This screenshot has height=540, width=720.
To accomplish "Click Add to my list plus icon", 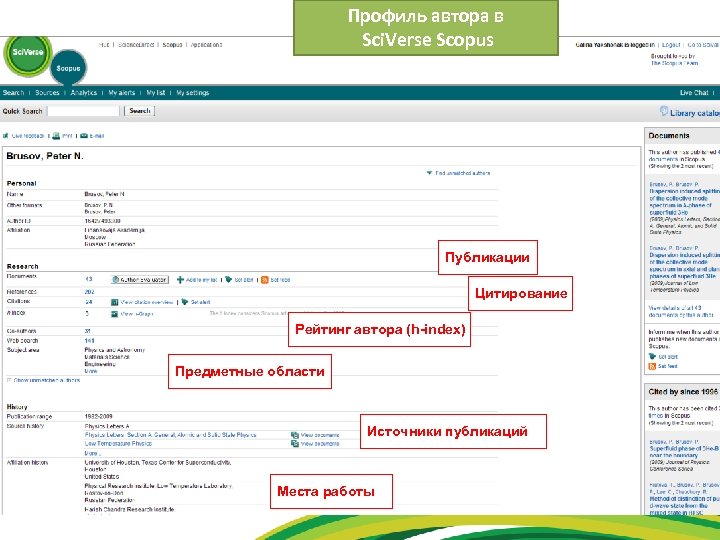I will (180, 280).
